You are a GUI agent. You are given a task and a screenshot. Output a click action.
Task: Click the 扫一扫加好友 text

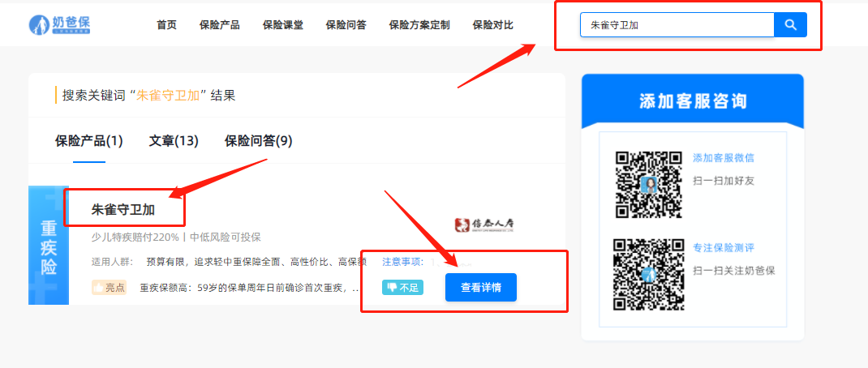tap(724, 181)
